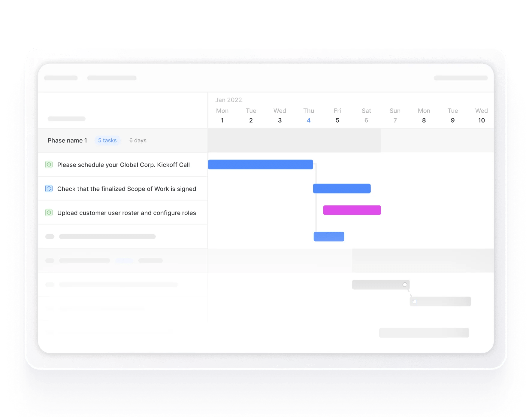This screenshot has width=532, height=417.
Task: Open the 5 tasks badge
Action: 107,140
